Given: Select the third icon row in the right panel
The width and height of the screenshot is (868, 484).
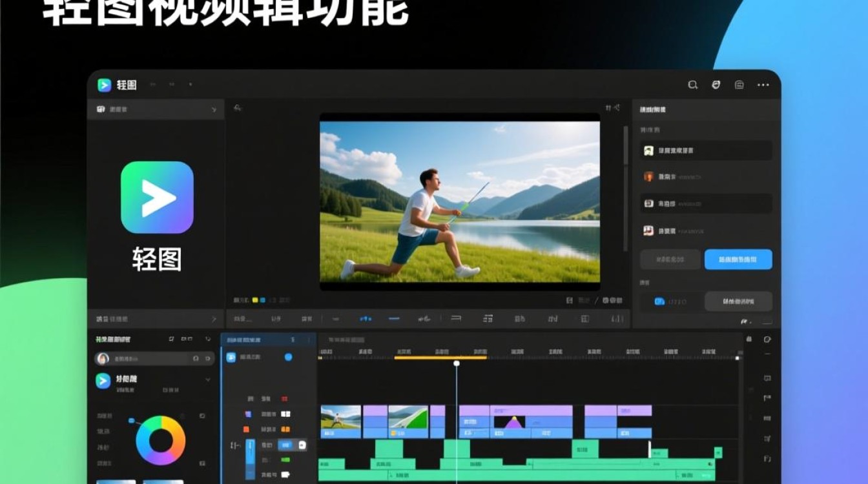Looking at the screenshot, I should pos(705,203).
